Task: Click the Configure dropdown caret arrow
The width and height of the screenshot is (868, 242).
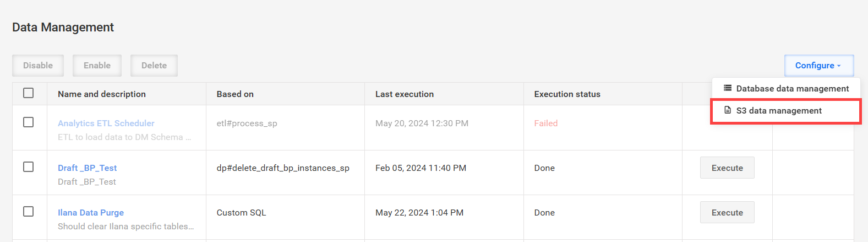Action: pyautogui.click(x=839, y=66)
